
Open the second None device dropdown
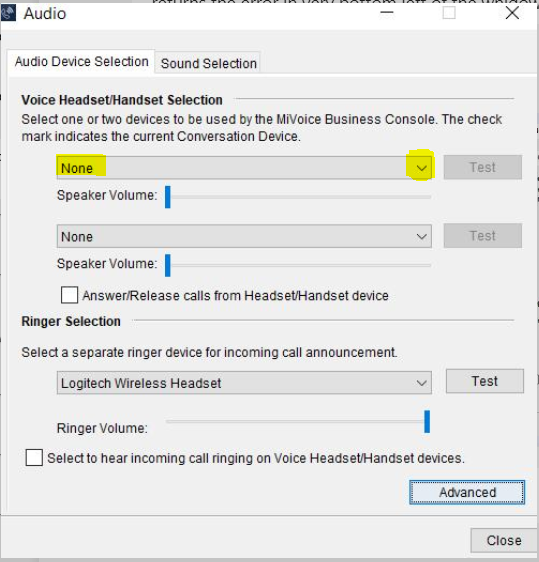(244, 236)
